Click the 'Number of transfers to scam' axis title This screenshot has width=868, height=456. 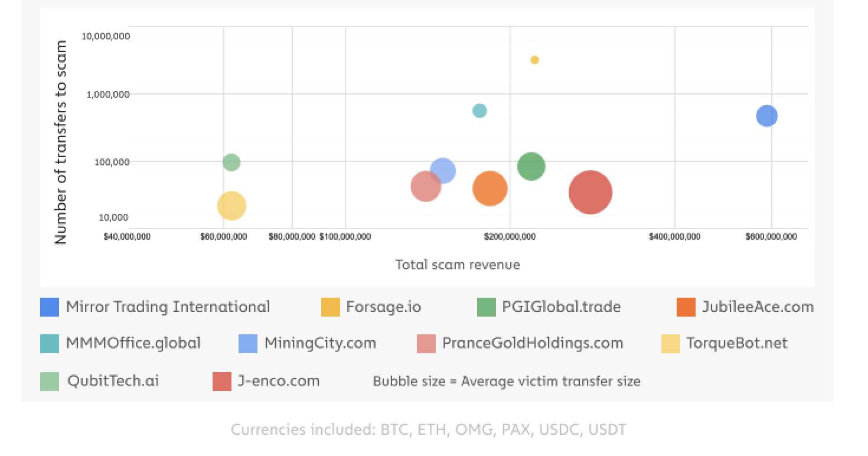(61, 142)
